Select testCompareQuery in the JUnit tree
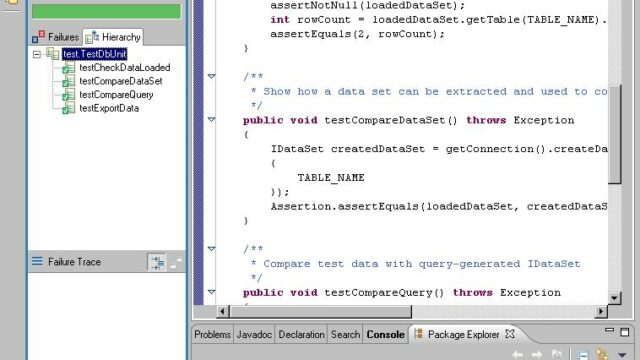The width and height of the screenshot is (640, 360). (116, 95)
